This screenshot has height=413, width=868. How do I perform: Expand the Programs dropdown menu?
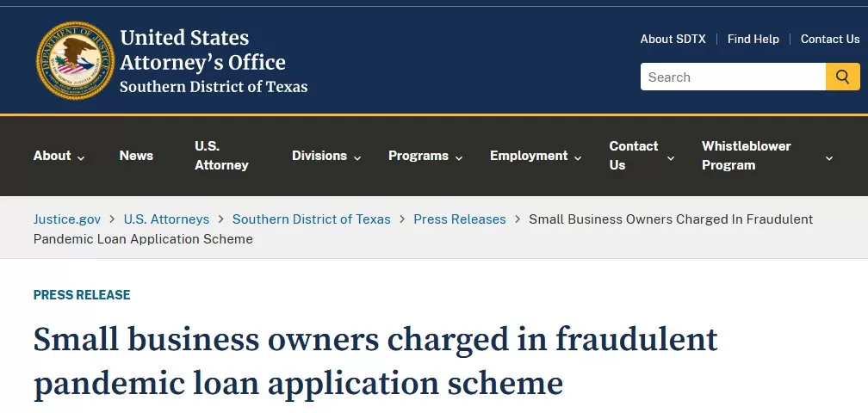pyautogui.click(x=425, y=156)
